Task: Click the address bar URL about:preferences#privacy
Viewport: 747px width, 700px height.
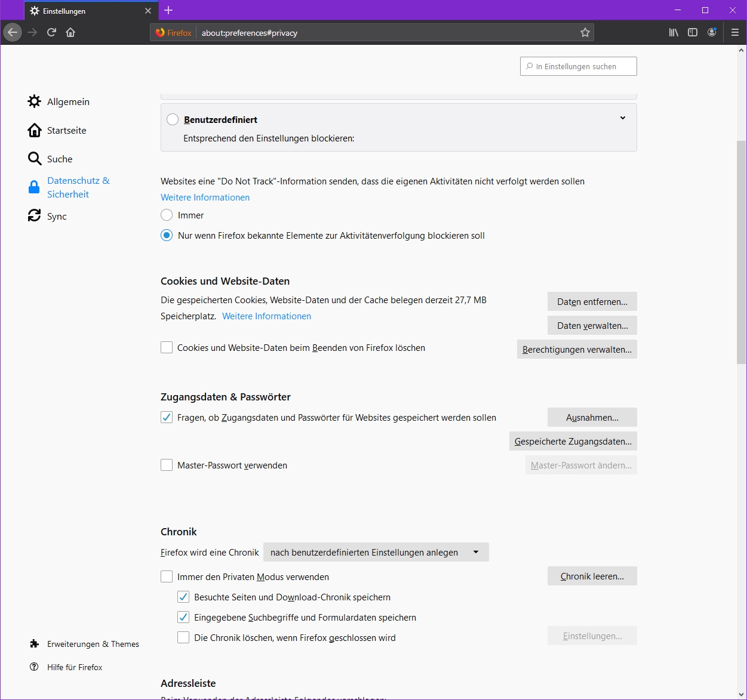Action: [250, 33]
